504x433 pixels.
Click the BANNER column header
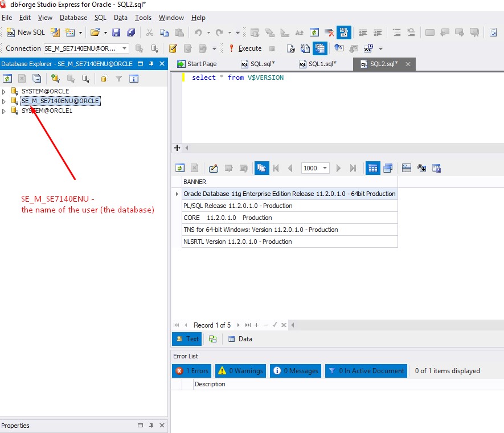pyautogui.click(x=290, y=182)
